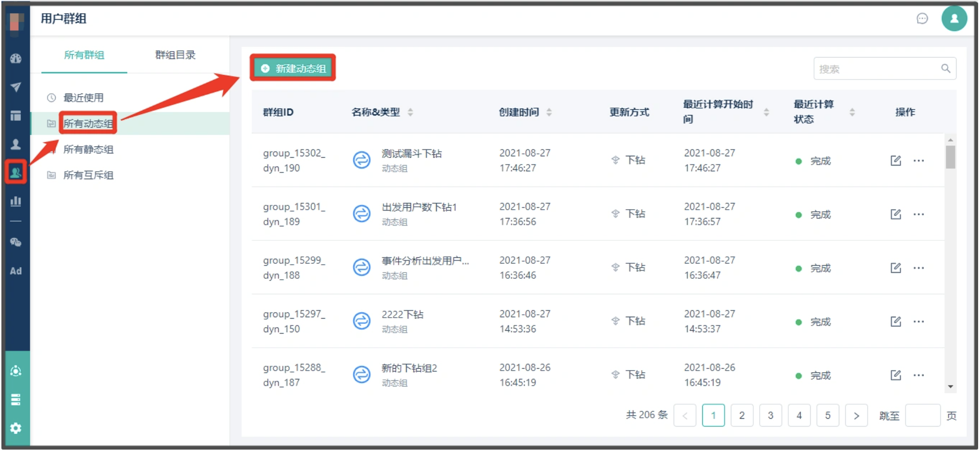This screenshot has width=980, height=451.
Task: Open the WeChat sidebar icon
Action: 16,242
